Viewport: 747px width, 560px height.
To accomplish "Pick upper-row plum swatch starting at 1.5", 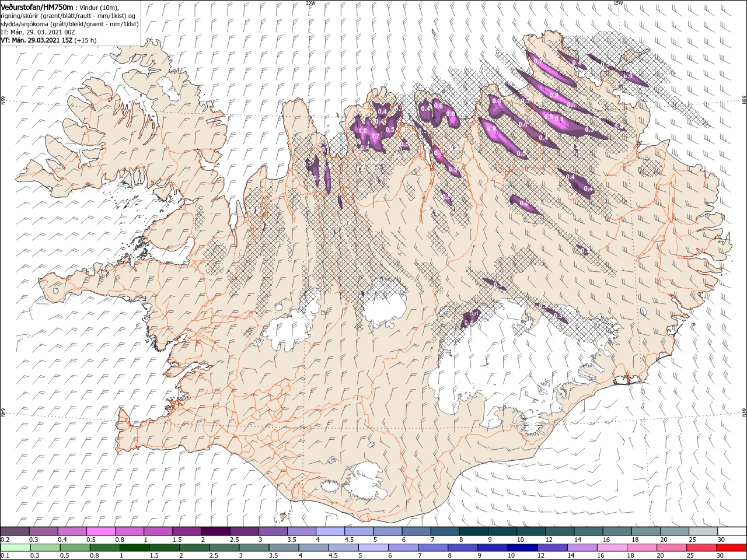I will click(187, 531).
